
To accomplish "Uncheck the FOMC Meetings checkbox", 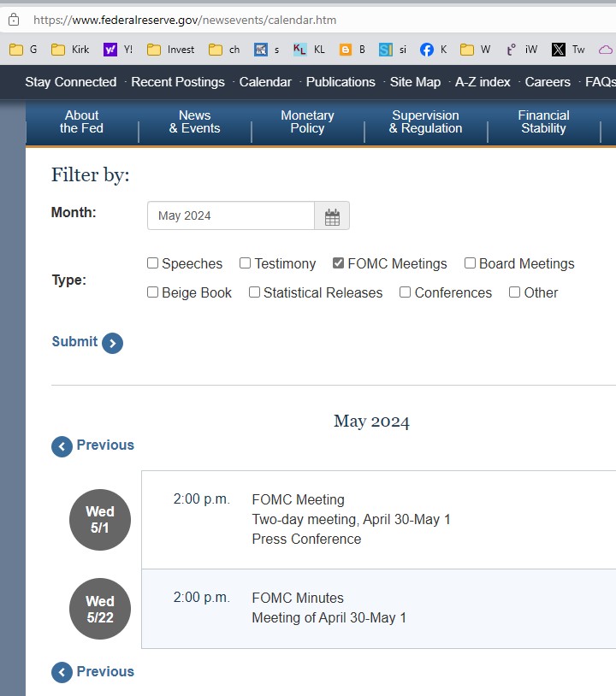I will tap(339, 263).
